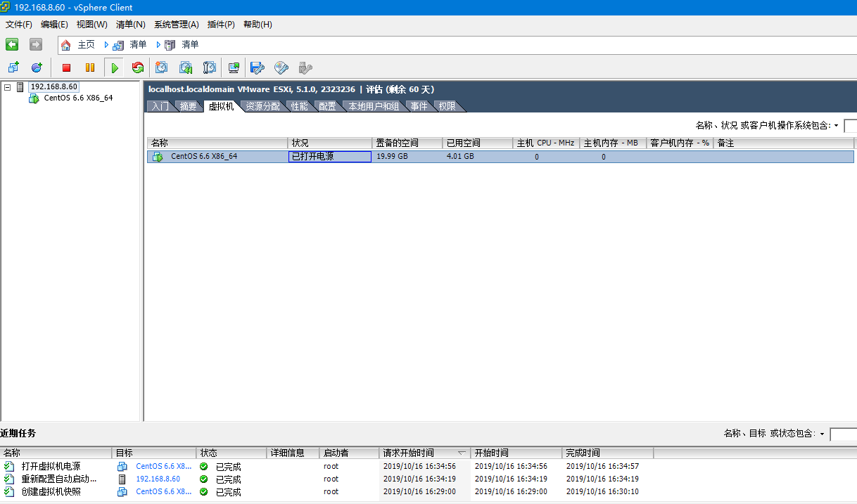Image resolution: width=857 pixels, height=504 pixels.
Task: Switch to the 本地用户和组 tab
Action: tap(374, 106)
